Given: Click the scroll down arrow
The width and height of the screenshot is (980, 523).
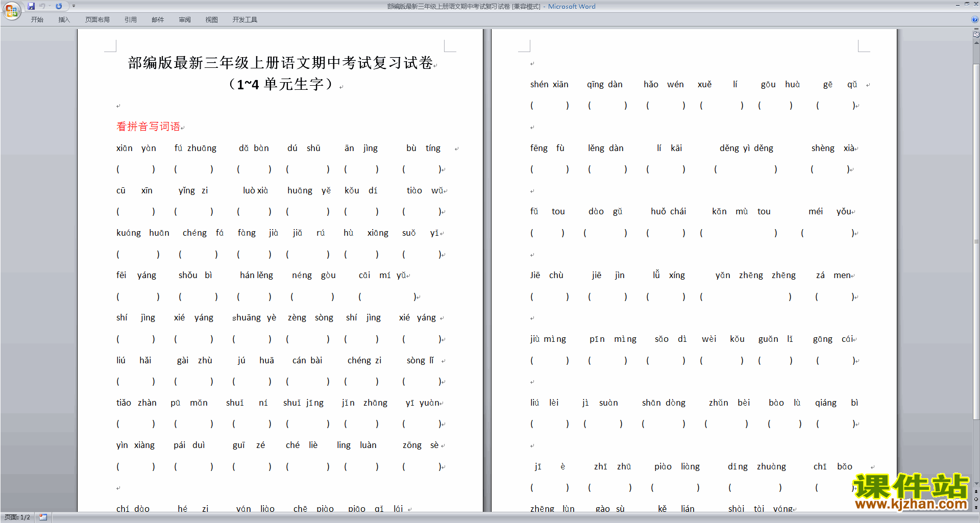Looking at the screenshot, I should click(x=976, y=484).
